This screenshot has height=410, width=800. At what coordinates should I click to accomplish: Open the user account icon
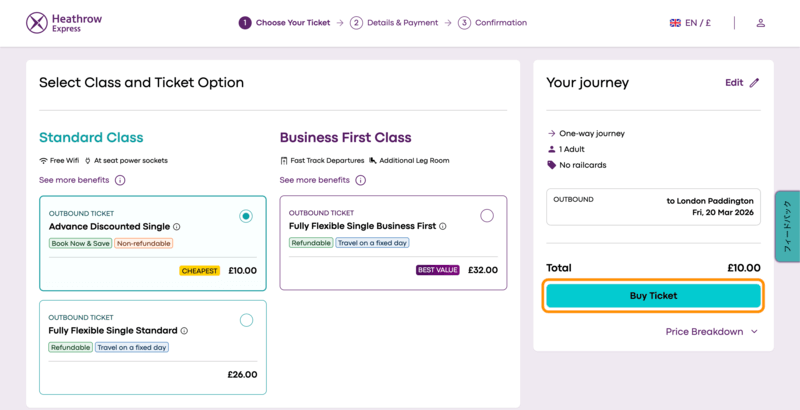click(x=760, y=23)
